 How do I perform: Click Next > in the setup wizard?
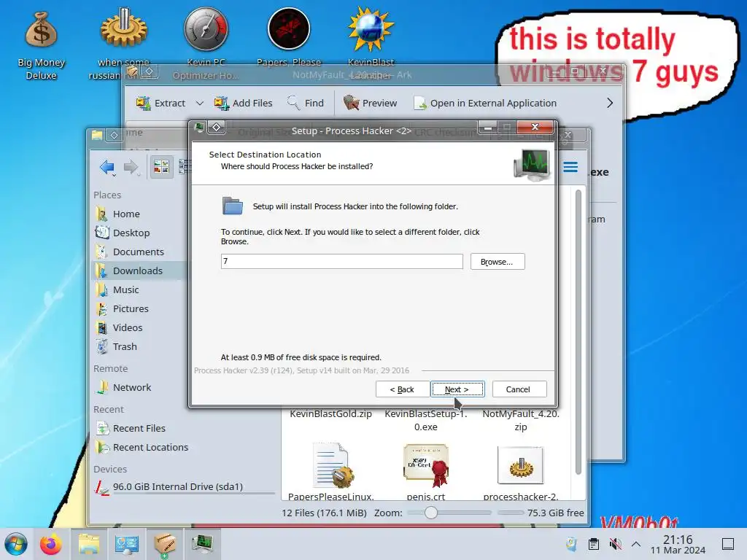pyautogui.click(x=457, y=389)
